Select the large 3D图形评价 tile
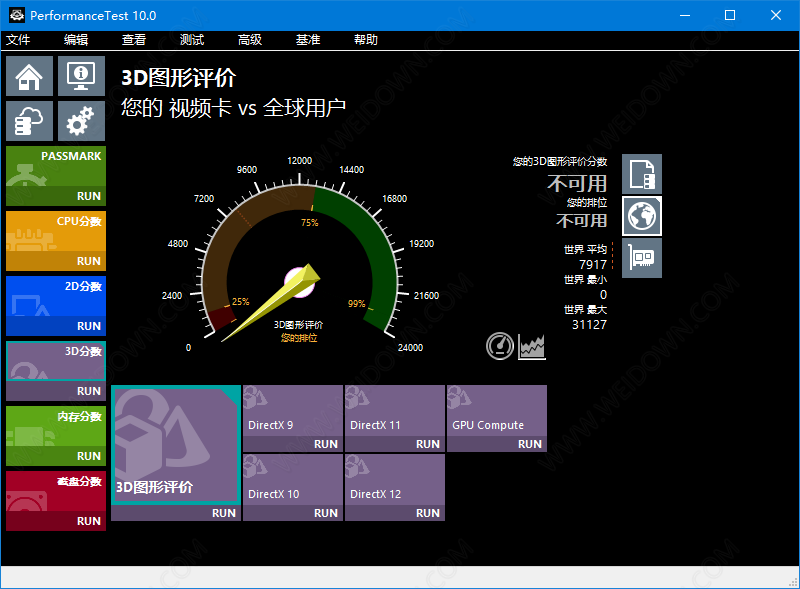This screenshot has height=589, width=800. click(176, 445)
